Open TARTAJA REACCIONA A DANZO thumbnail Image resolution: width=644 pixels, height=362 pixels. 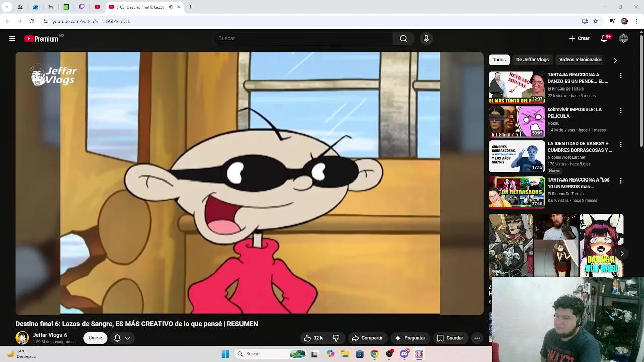click(x=517, y=87)
